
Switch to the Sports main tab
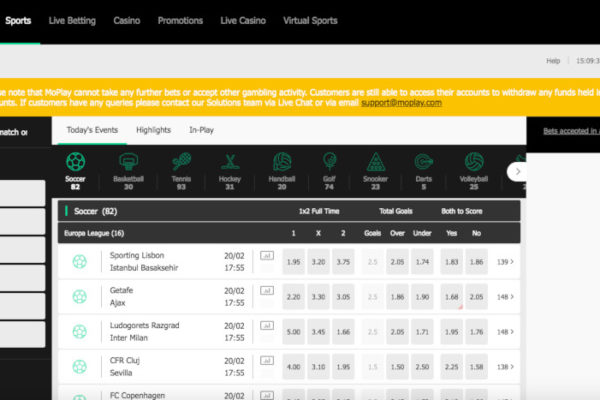coord(18,21)
